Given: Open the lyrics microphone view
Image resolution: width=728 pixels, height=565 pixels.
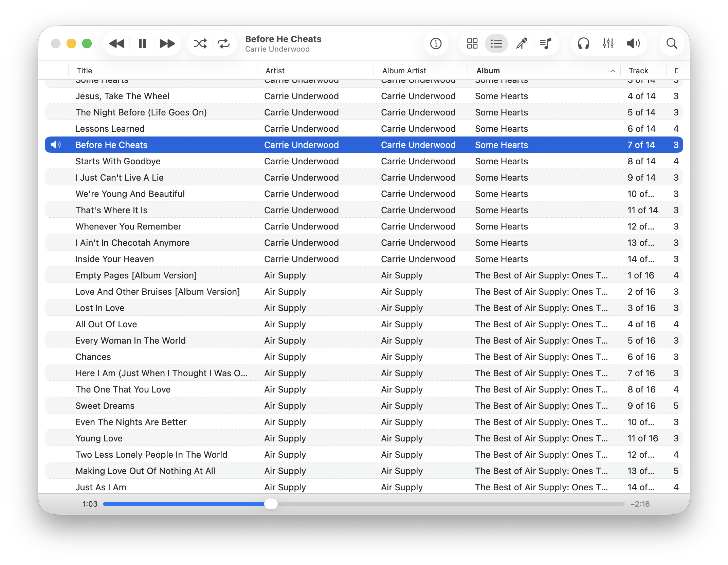Looking at the screenshot, I should [x=522, y=43].
